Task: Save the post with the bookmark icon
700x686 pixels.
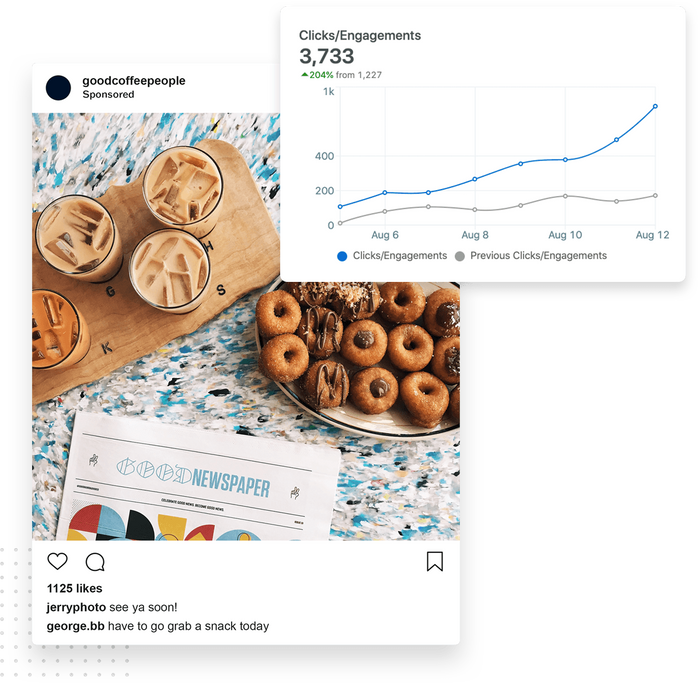Action: pos(434,561)
